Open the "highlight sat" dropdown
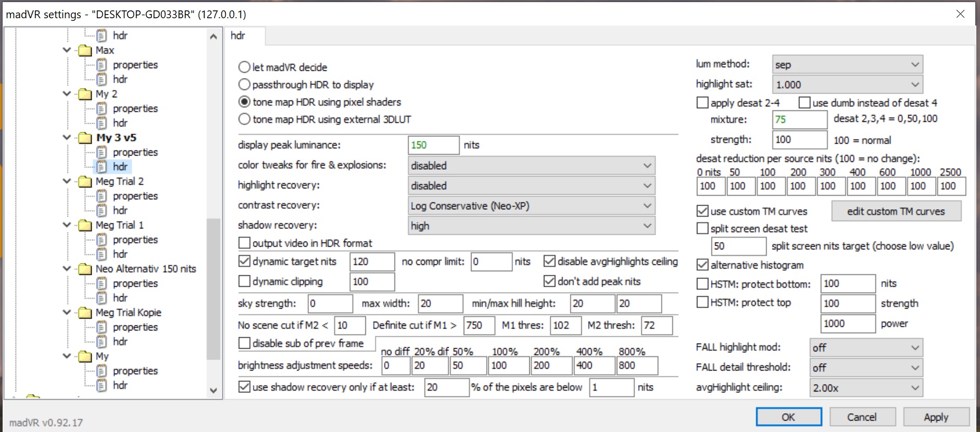Image resolution: width=980 pixels, height=432 pixels. coord(847,84)
